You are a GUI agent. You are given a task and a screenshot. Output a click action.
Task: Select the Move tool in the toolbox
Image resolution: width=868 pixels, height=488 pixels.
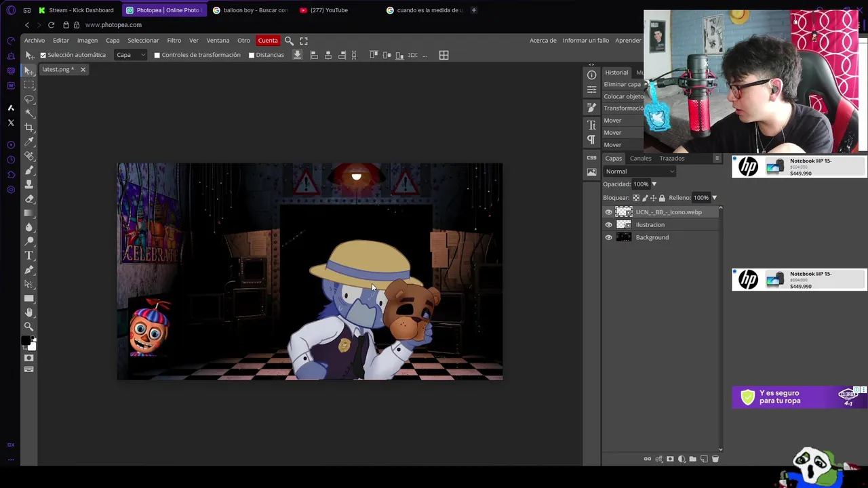pos(29,70)
